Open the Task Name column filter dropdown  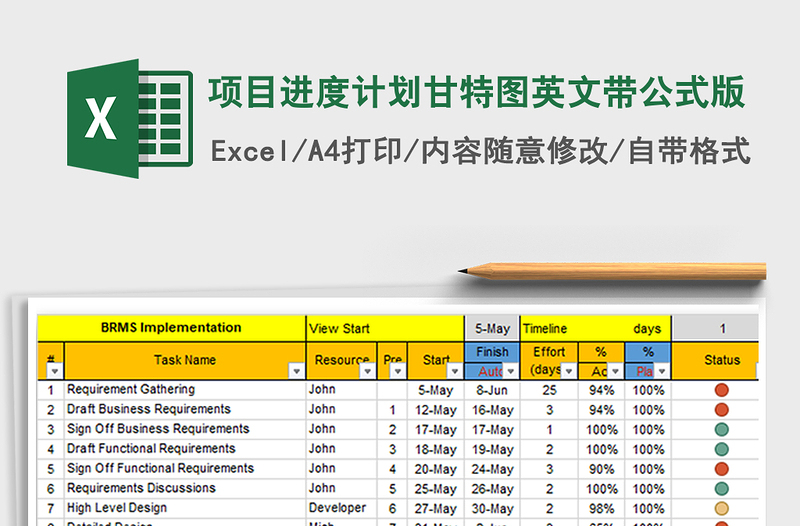pyautogui.click(x=296, y=371)
